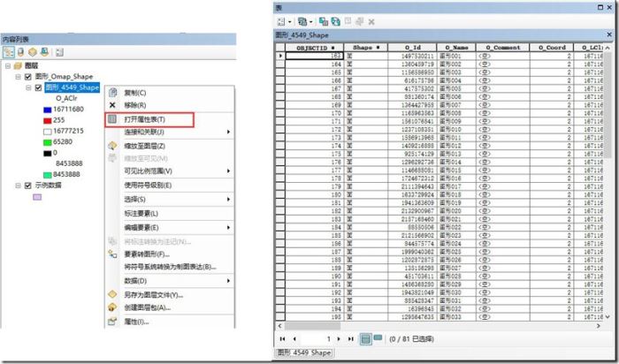The image size is (619, 364).
Task: Choose 复制(C) from context menu
Action: pos(170,93)
